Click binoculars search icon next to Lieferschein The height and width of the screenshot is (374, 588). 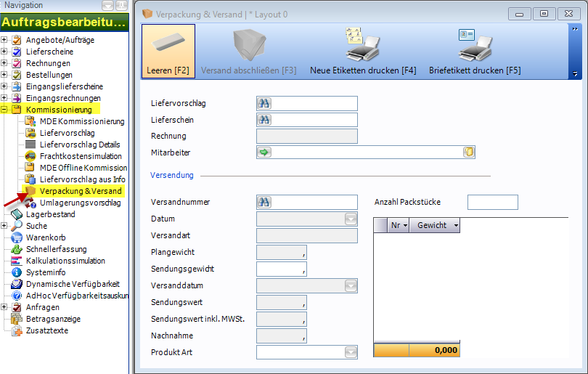(265, 120)
